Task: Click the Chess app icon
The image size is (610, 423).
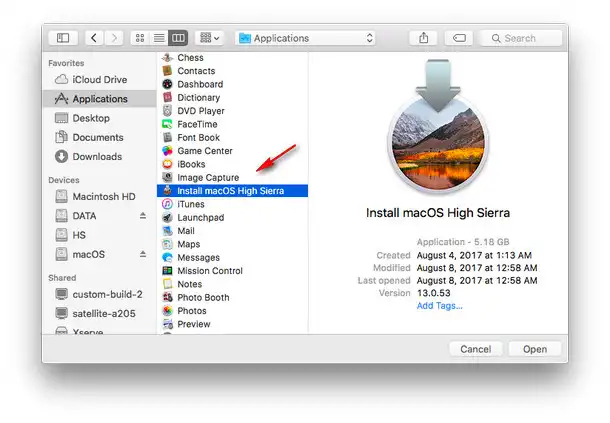Action: (167, 58)
